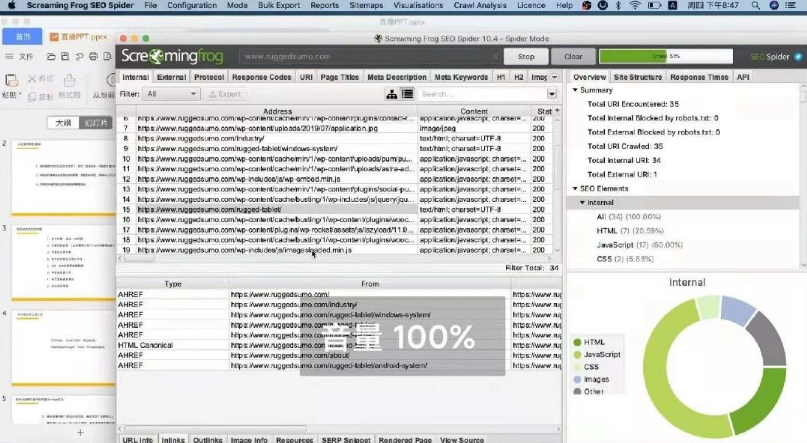Click the Bluetooth menu bar icon
Screen dimensions: 807x443
point(619,5)
